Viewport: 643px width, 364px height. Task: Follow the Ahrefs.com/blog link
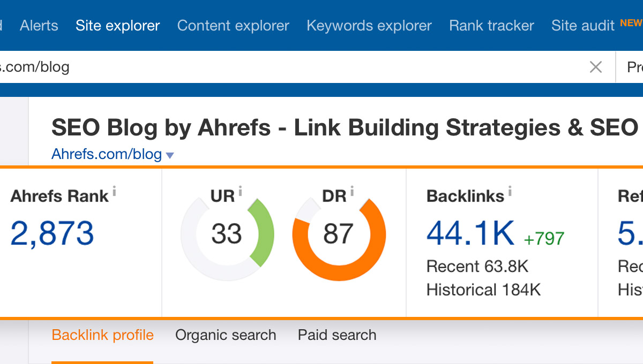[107, 154]
